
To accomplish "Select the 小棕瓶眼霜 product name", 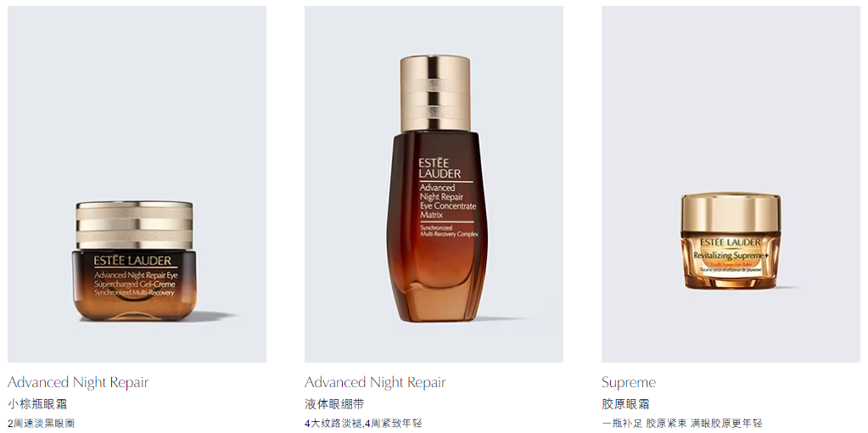I will tap(37, 404).
